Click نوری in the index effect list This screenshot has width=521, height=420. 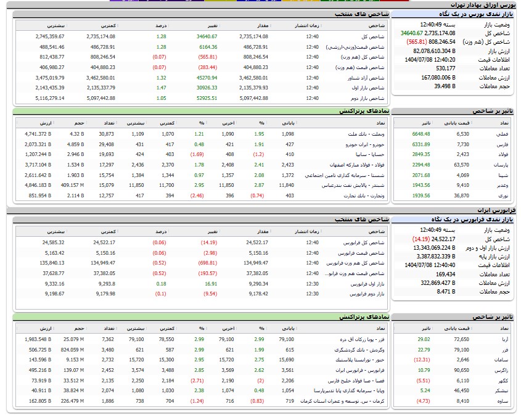pyautogui.click(x=504, y=196)
